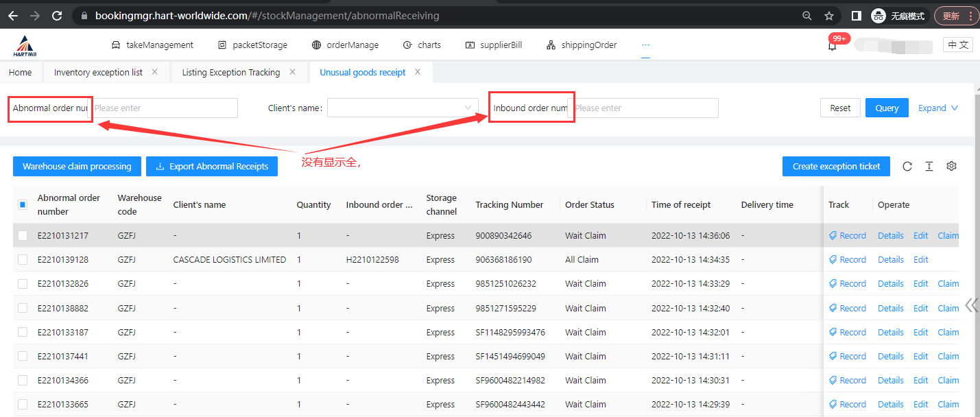Screen dimensions: 980x417
Task: Expand the collapsed right side panel
Action: point(971,305)
